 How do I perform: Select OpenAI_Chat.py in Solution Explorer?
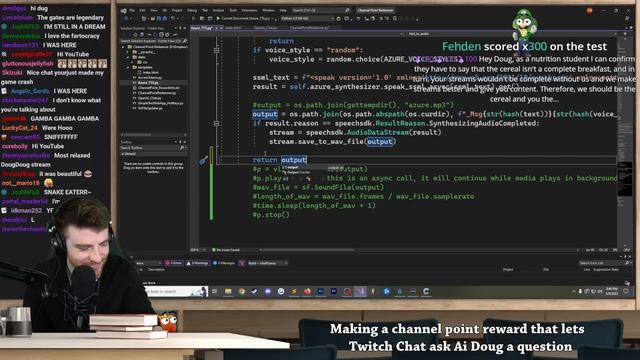[x=147, y=98]
